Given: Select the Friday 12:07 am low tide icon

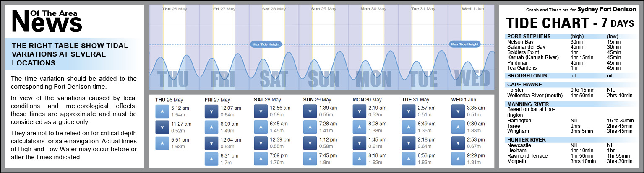Looking at the screenshot, I should pos(211,111).
